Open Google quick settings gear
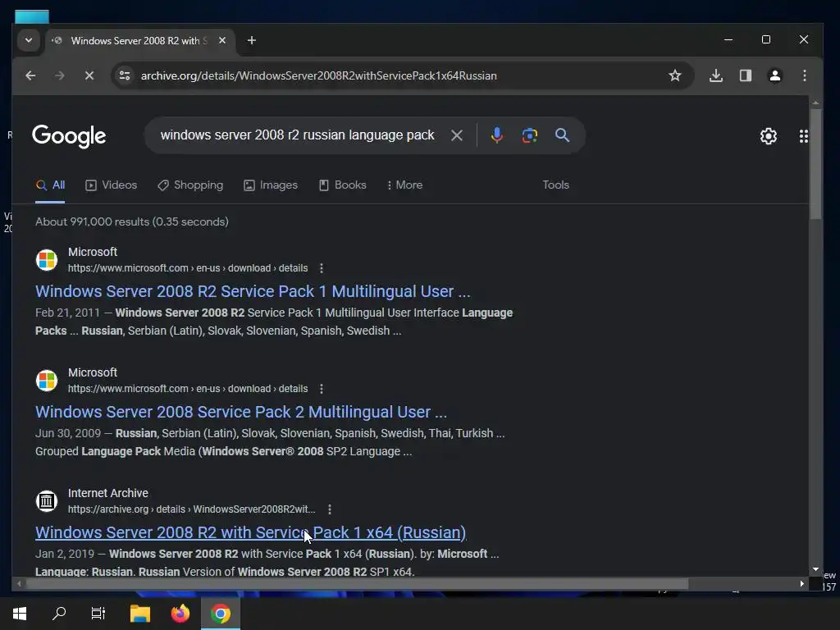This screenshot has width=840, height=630. [x=768, y=136]
